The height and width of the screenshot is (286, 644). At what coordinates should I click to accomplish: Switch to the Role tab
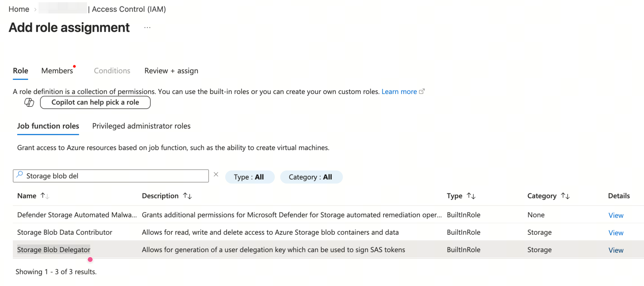[20, 71]
